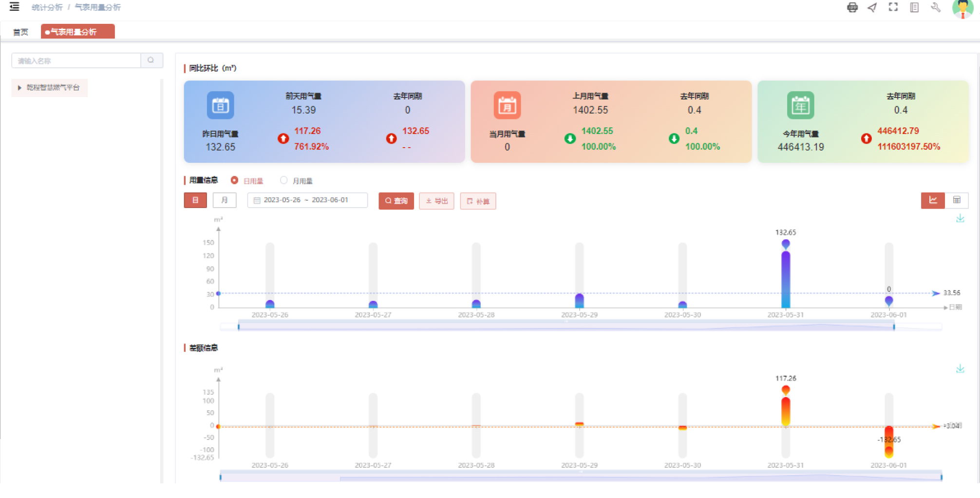Open the wrench settings icon
Viewport: 980px width, 498px height.
tap(935, 7)
